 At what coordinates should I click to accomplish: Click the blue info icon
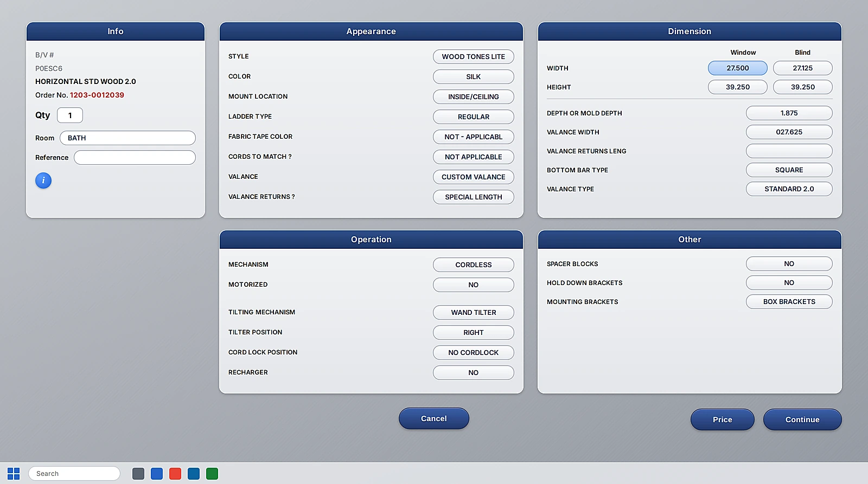pyautogui.click(x=43, y=180)
